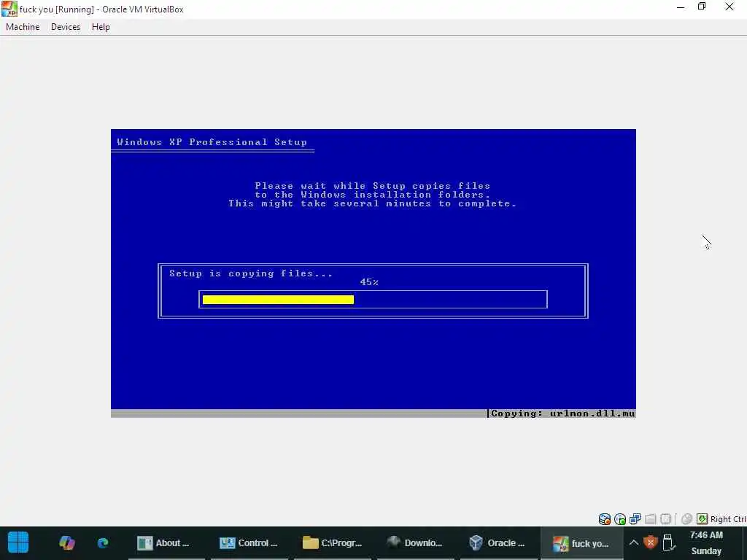Click the display settings status icon
Screen dimensions: 747x560
[x=665, y=519]
